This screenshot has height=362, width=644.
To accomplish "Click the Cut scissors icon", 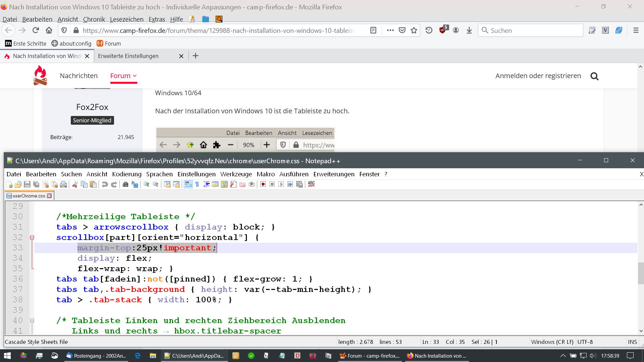I will point(75,184).
